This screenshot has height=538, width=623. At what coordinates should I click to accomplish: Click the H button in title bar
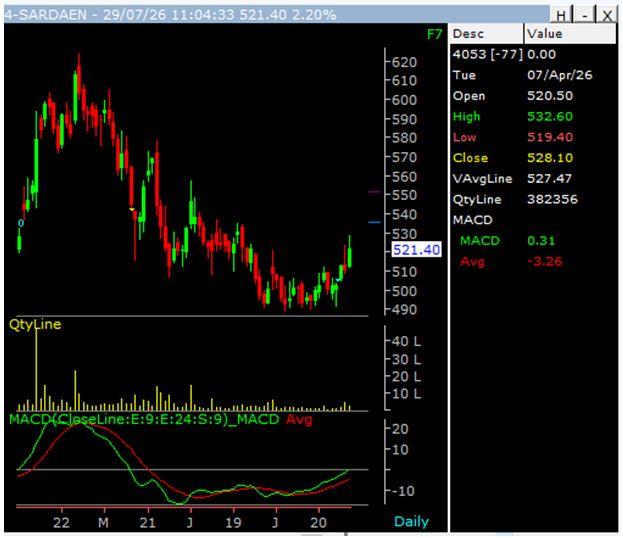pos(561,15)
